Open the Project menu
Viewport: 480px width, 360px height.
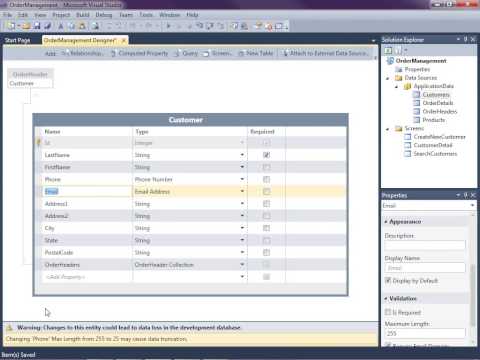point(61,15)
